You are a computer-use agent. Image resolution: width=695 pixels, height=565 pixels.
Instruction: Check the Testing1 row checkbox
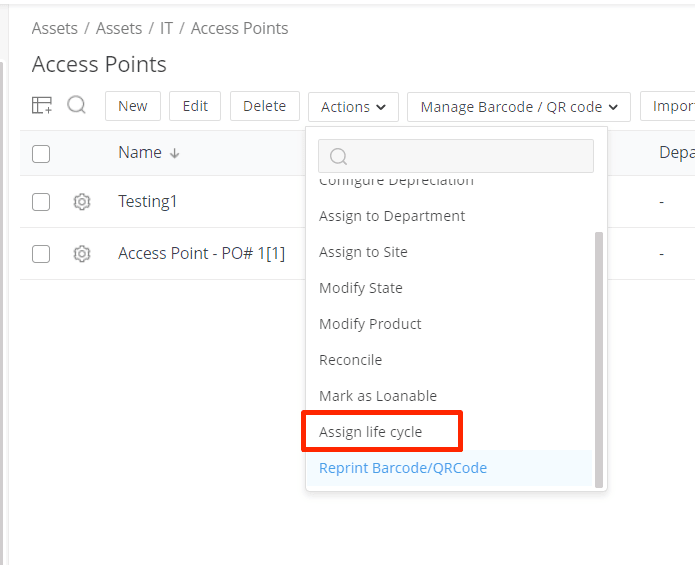pos(41,202)
